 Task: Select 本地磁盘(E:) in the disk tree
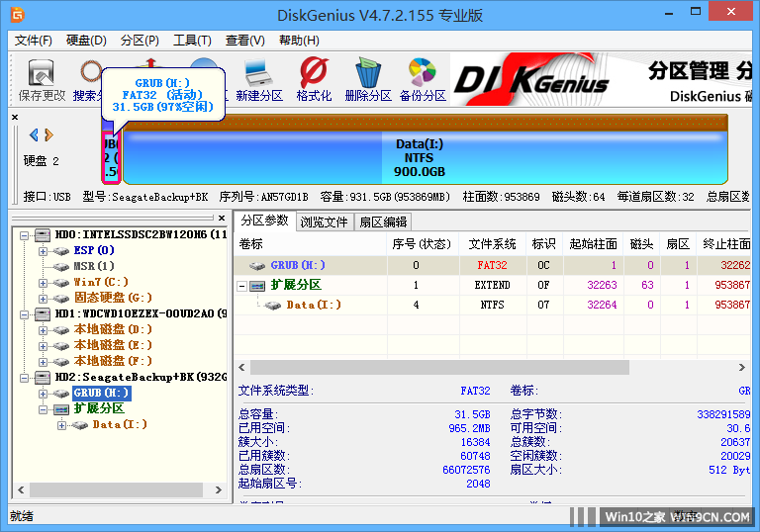click(113, 345)
